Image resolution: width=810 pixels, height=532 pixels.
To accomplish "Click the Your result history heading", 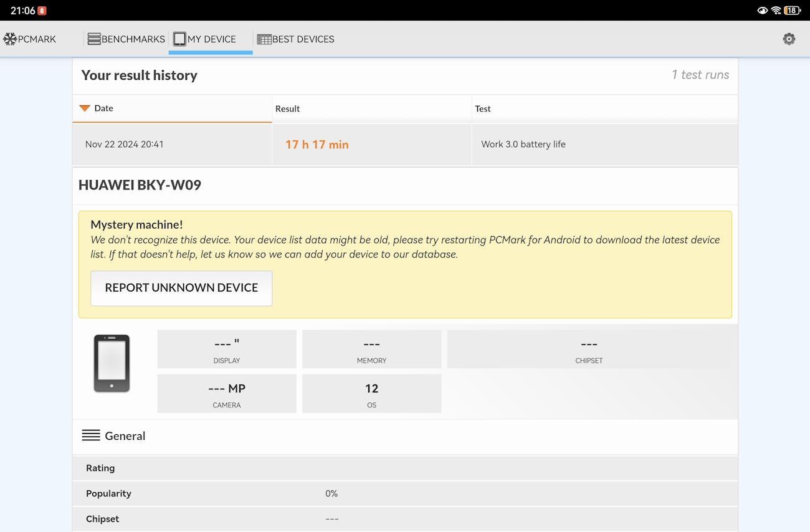I will point(139,75).
